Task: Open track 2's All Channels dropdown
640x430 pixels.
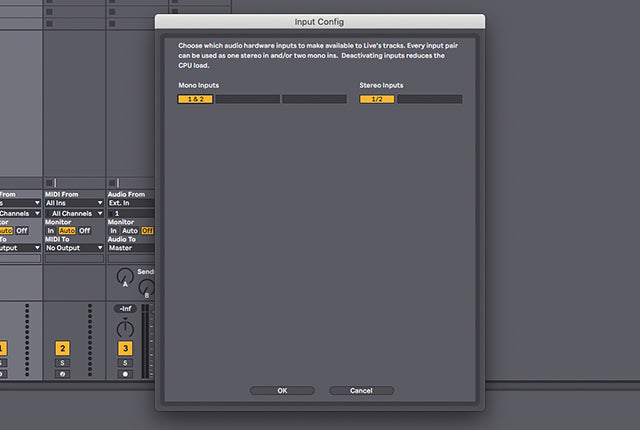Action: (x=74, y=213)
